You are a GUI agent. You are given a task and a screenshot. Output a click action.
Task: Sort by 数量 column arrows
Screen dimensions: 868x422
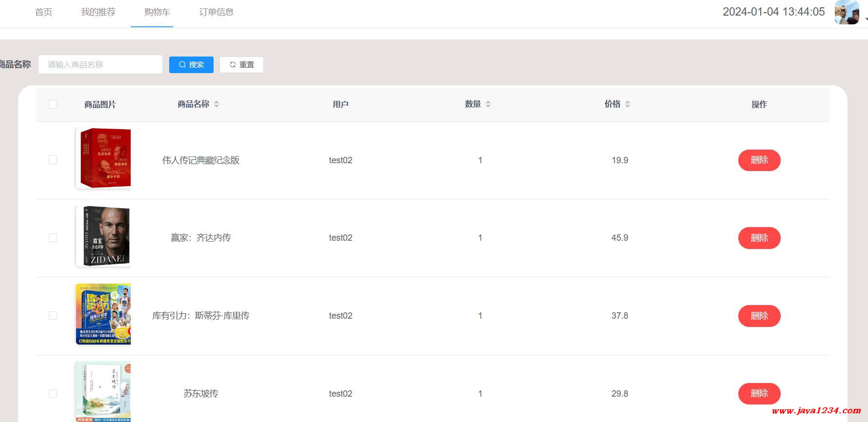(x=488, y=104)
